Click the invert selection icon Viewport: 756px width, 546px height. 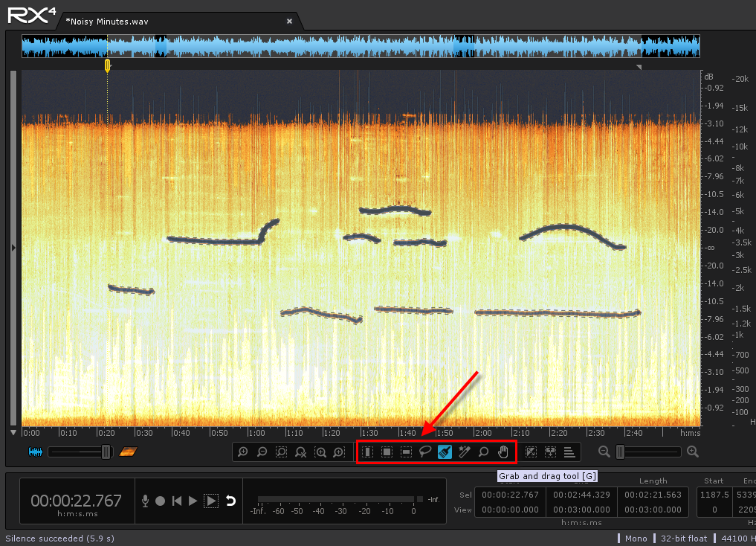click(x=531, y=452)
